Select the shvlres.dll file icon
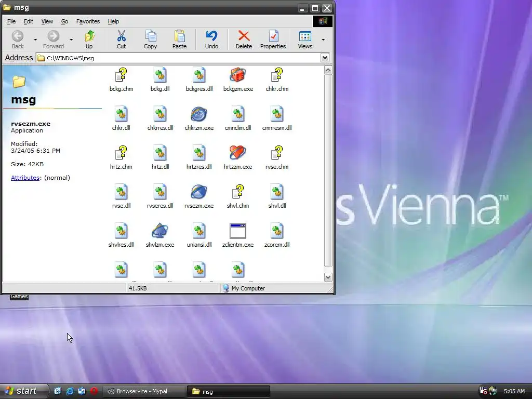 click(121, 231)
